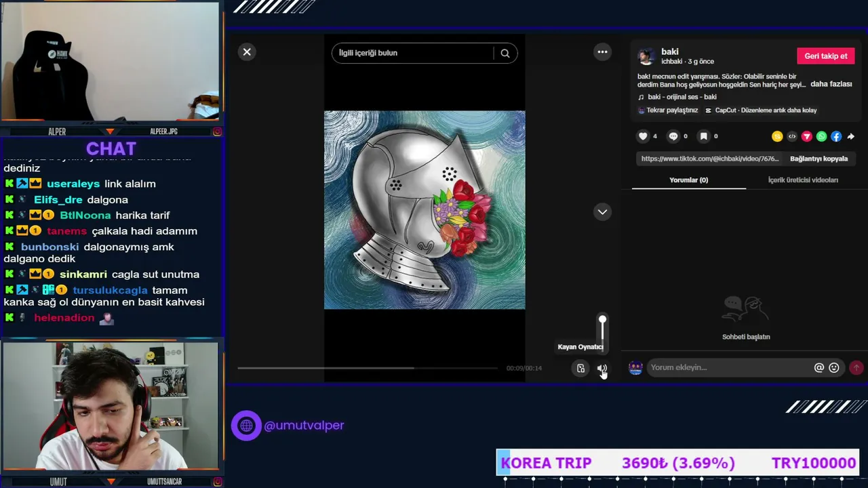
Task: Click the 3690₺ (3.69%) donation amount
Action: click(x=678, y=463)
